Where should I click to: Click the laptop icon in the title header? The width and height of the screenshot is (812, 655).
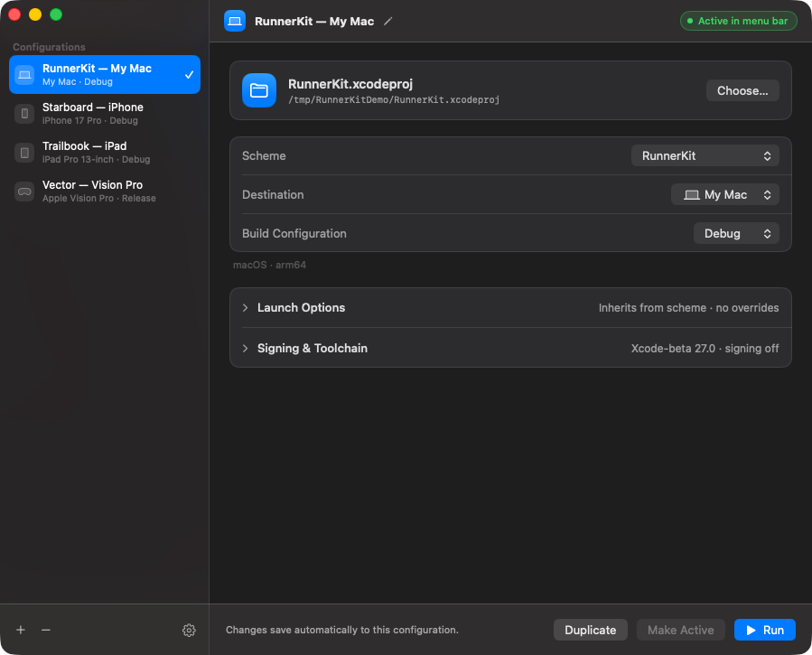(x=235, y=21)
